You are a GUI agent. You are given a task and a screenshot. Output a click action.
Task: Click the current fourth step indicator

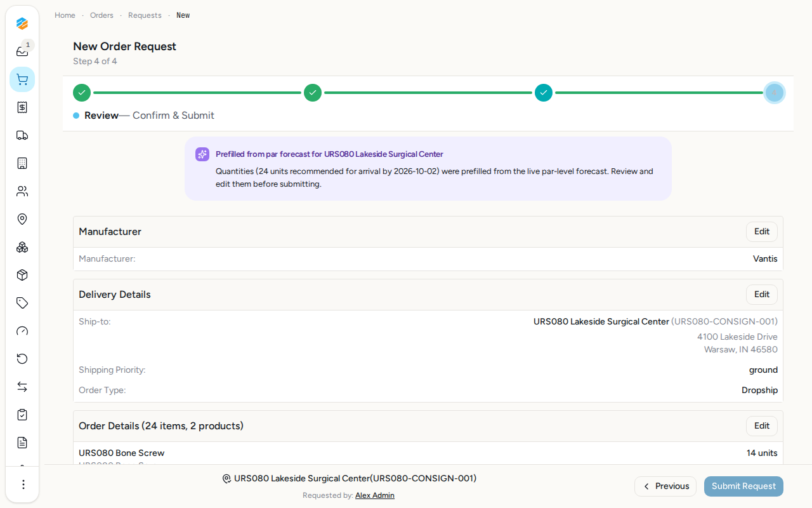coord(775,93)
